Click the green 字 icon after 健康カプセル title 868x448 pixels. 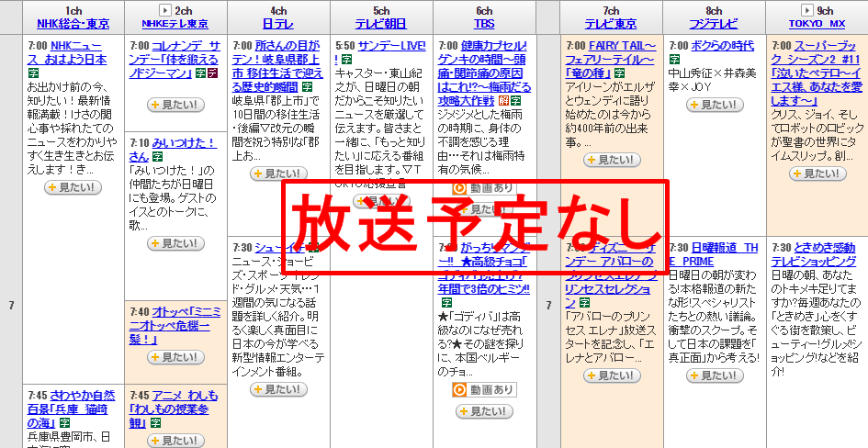click(x=515, y=101)
